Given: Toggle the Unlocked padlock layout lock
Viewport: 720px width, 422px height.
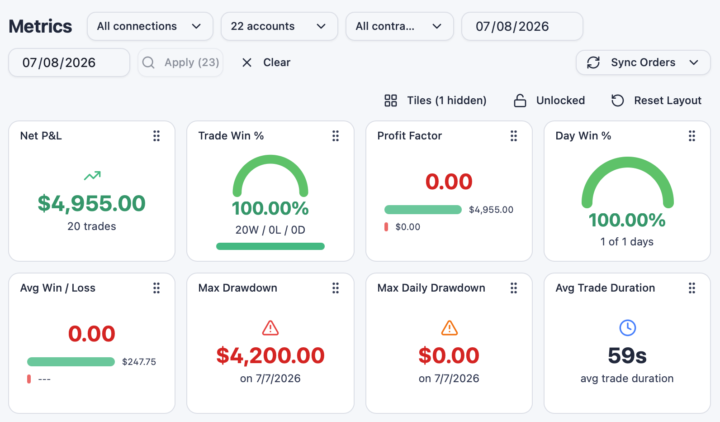Looking at the screenshot, I should [549, 101].
